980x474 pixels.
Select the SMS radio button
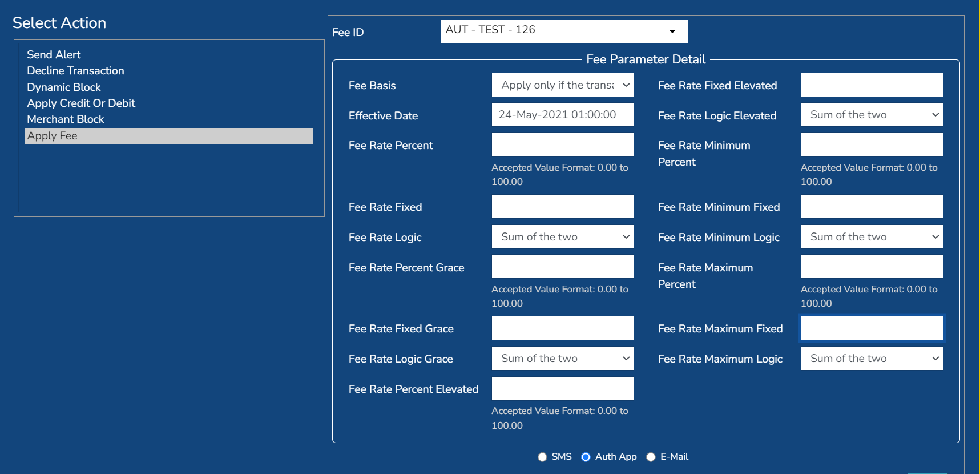point(542,457)
